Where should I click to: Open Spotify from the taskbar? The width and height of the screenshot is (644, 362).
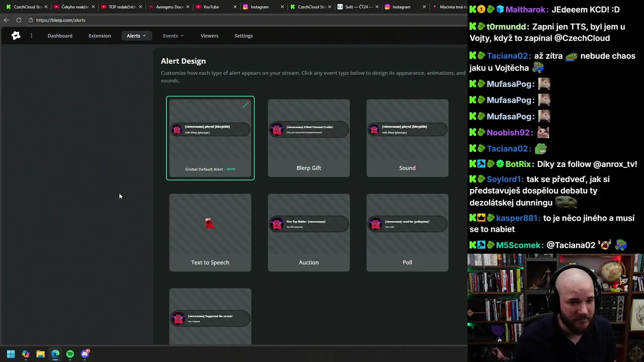click(x=70, y=354)
